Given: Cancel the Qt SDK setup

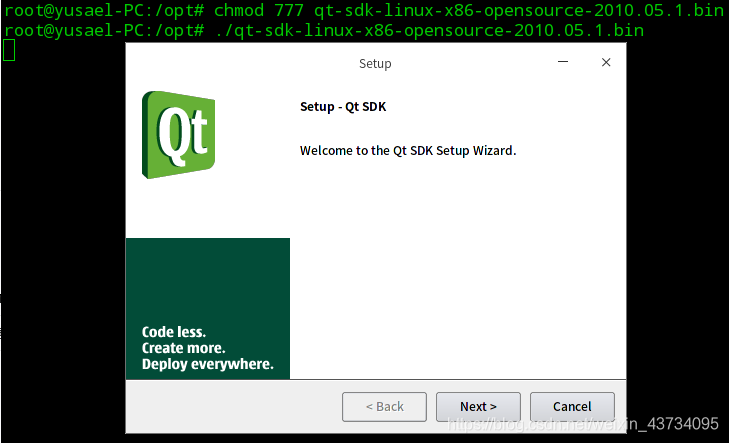Looking at the screenshot, I should [x=572, y=407].
